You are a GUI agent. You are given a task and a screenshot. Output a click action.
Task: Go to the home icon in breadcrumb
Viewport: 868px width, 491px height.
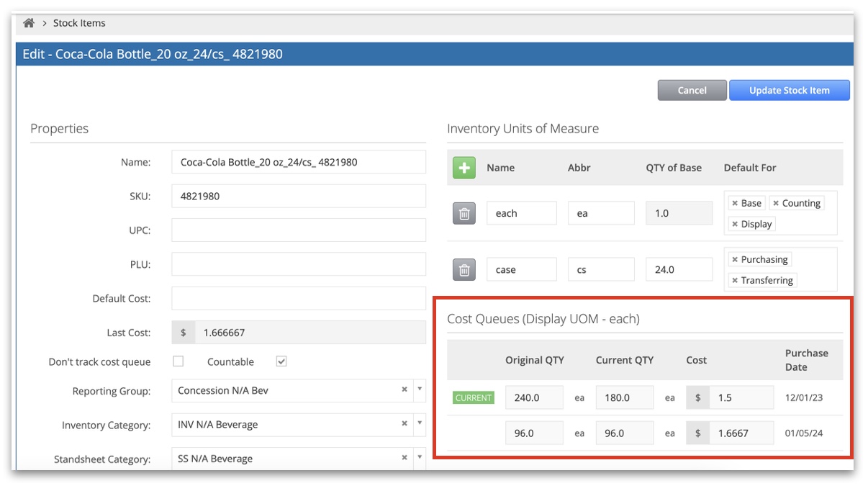[29, 23]
